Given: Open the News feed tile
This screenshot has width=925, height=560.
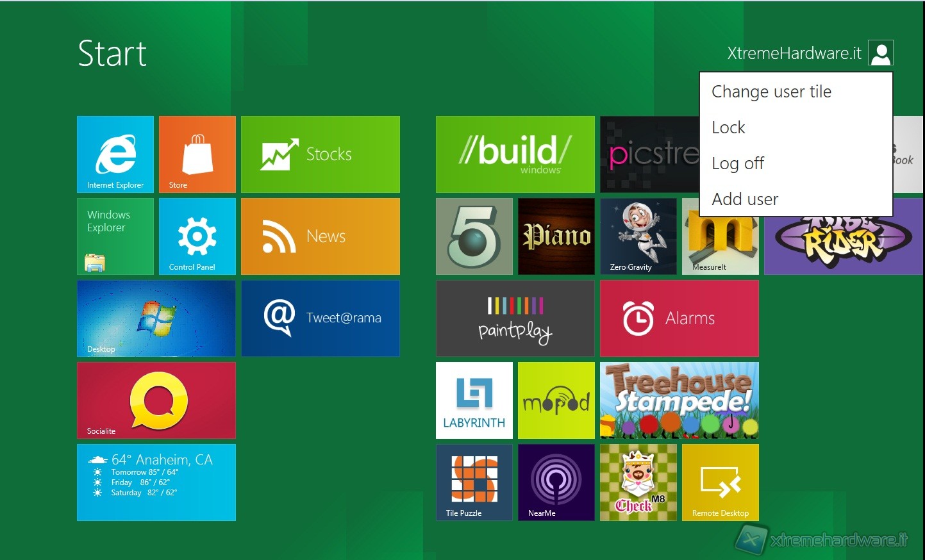Looking at the screenshot, I should 321,236.
